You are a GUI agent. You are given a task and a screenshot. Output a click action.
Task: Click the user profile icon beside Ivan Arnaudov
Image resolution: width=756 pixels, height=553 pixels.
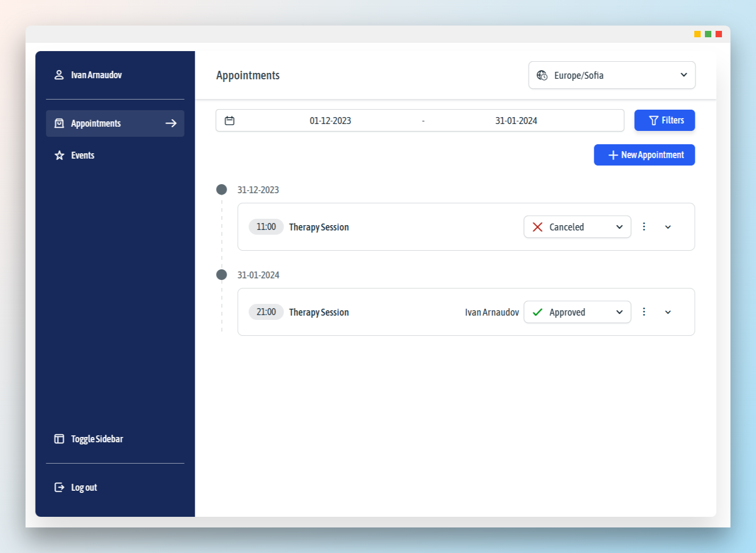click(59, 75)
